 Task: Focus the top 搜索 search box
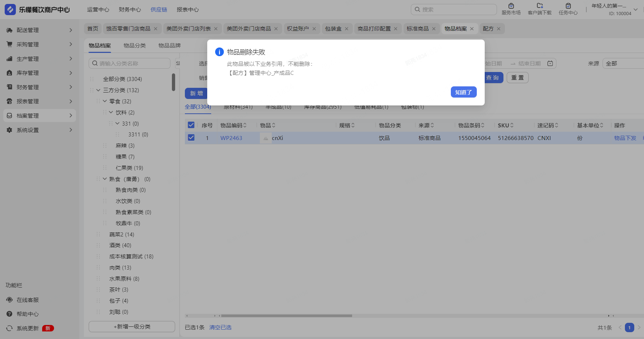point(453,9)
